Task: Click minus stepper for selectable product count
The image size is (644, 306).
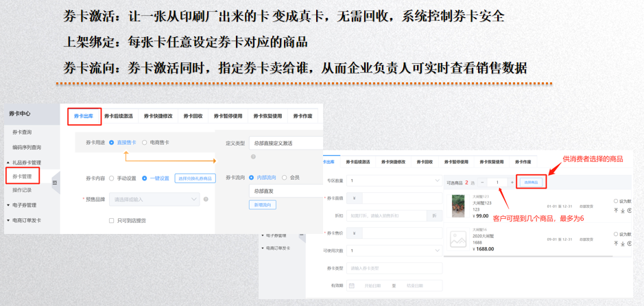Action: [x=482, y=183]
